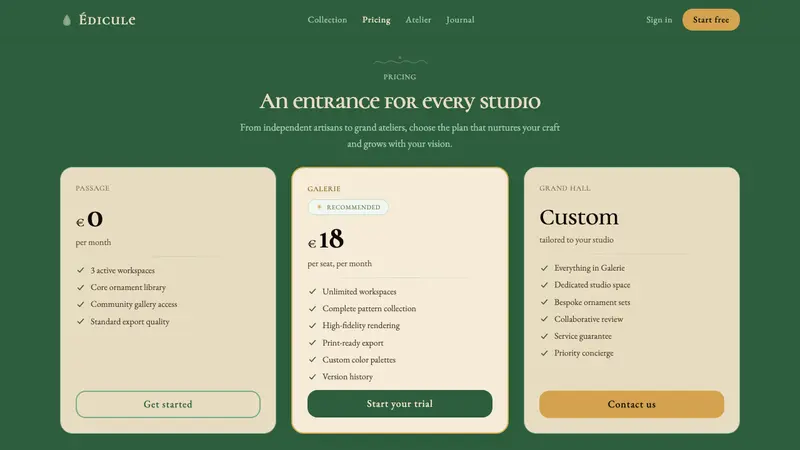Click the star icon in Recommended badge
The width and height of the screenshot is (800, 450).
coord(319,207)
